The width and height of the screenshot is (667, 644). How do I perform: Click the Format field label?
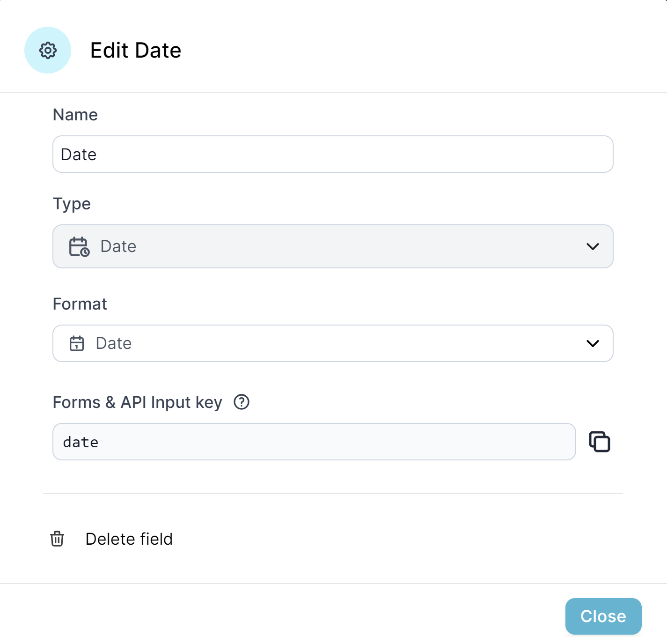coord(80,304)
